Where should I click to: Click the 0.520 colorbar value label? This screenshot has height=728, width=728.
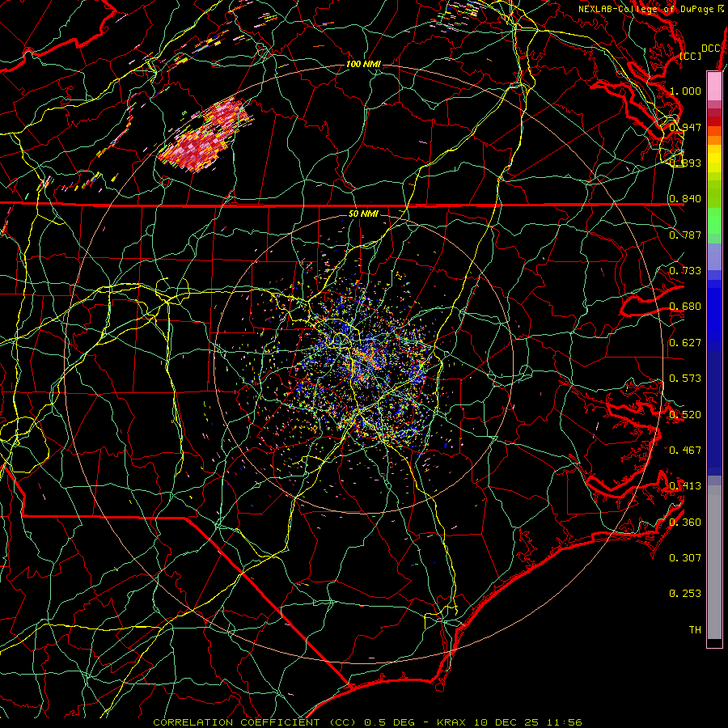point(685,415)
